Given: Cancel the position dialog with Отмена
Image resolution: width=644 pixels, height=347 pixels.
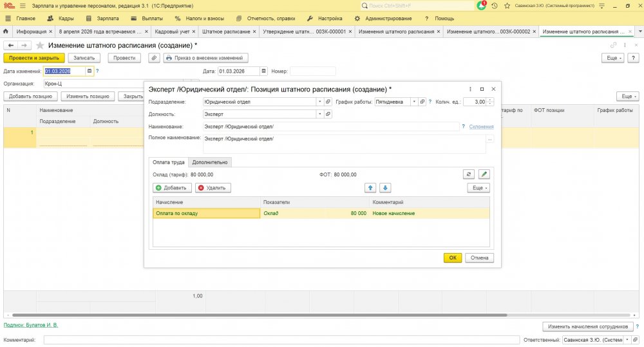Looking at the screenshot, I should [479, 258].
